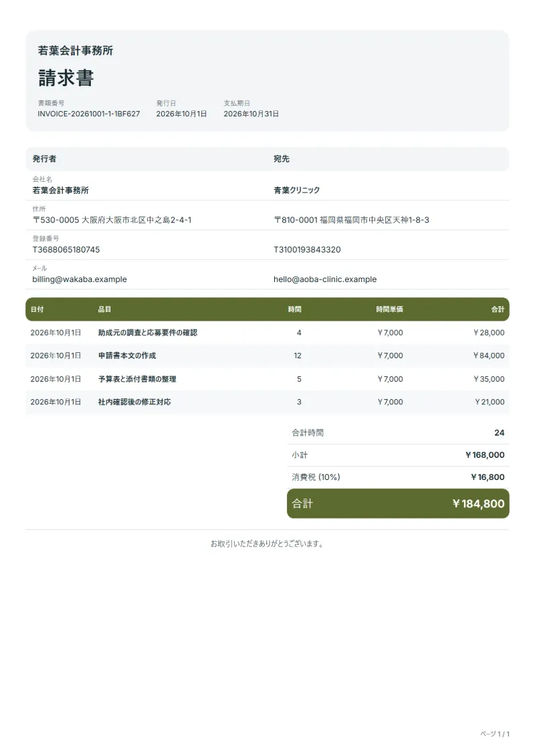Click the 合計 column header in table

pos(498,309)
